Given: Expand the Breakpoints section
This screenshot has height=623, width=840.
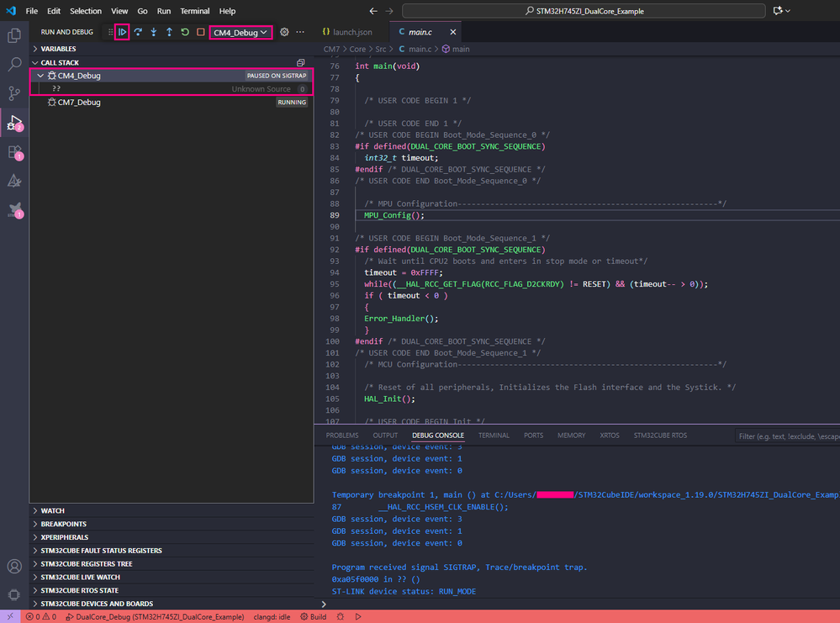Looking at the screenshot, I should [64, 524].
